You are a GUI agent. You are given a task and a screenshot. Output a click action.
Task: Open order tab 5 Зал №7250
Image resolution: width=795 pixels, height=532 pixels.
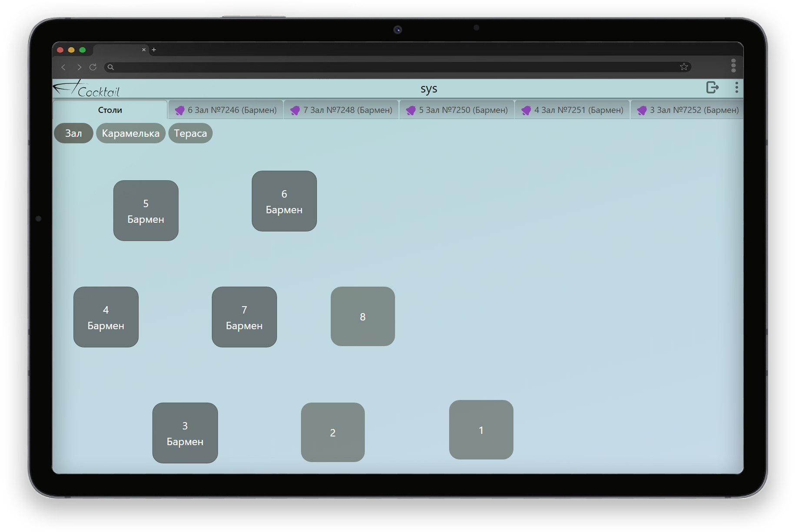click(457, 110)
